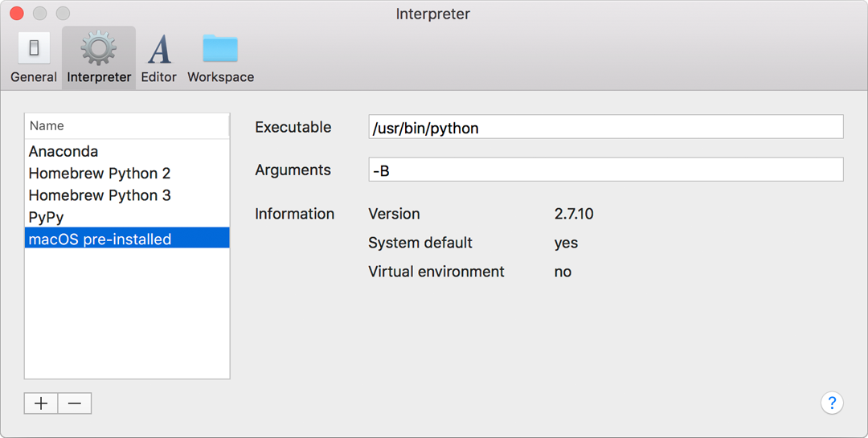This screenshot has width=868, height=438.
Task: Select the PyPy interpreter row
Action: pyautogui.click(x=127, y=217)
